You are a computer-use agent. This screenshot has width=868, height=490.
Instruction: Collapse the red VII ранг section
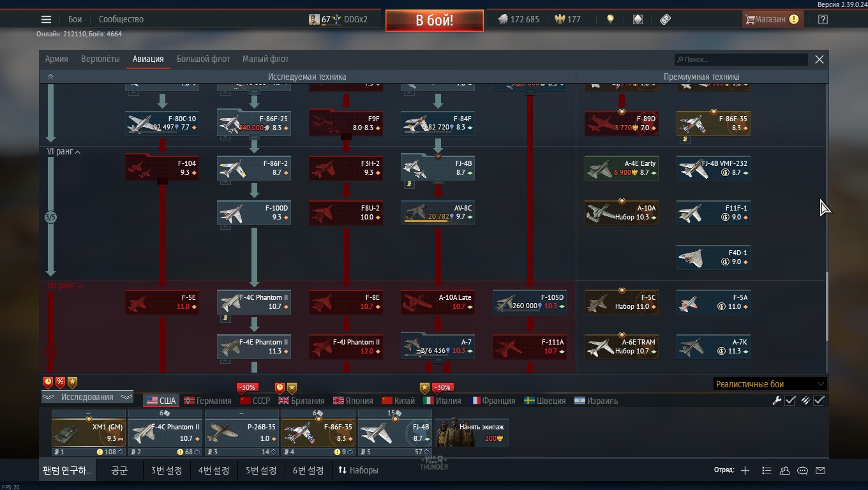(65, 286)
